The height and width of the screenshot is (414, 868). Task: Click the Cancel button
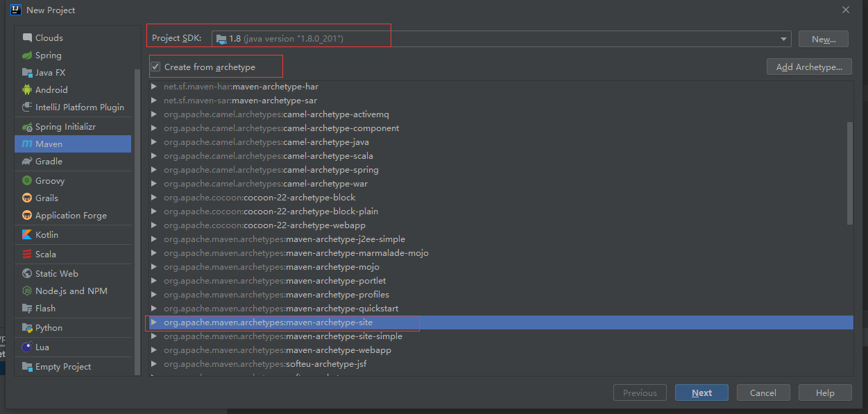763,393
